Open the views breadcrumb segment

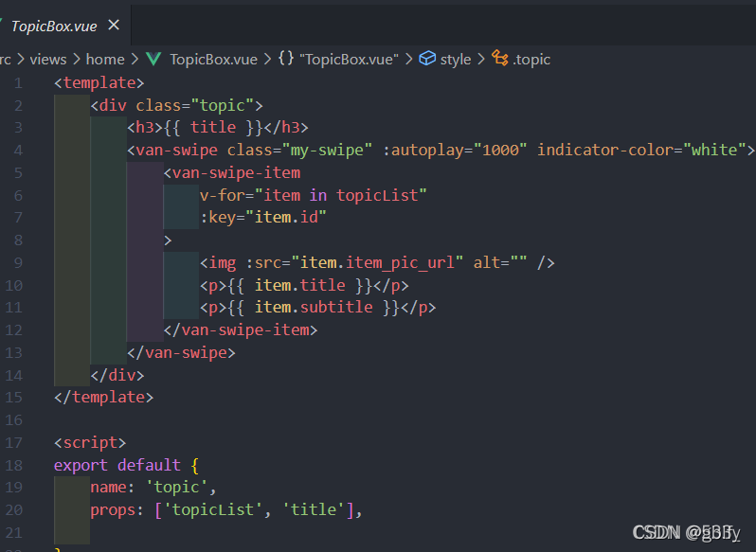point(48,60)
